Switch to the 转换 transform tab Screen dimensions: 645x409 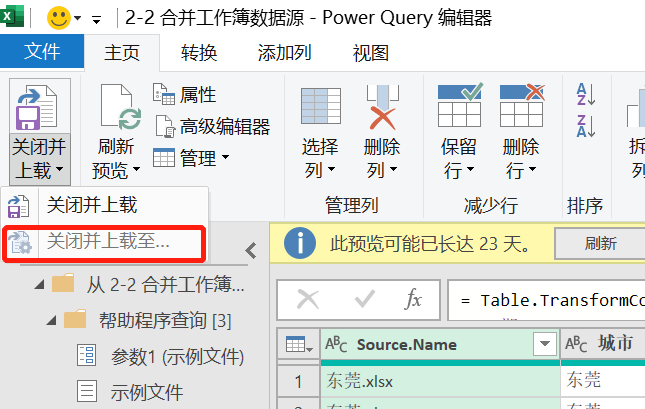199,53
